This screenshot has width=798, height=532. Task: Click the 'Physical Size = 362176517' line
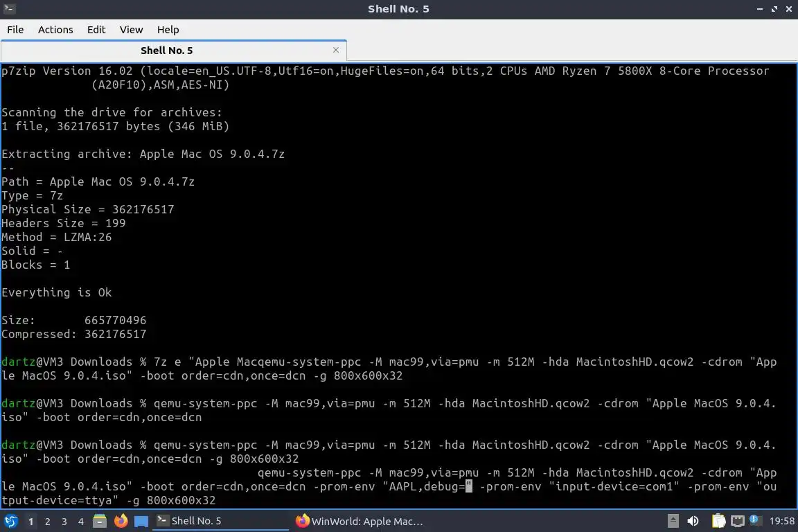[87, 209]
